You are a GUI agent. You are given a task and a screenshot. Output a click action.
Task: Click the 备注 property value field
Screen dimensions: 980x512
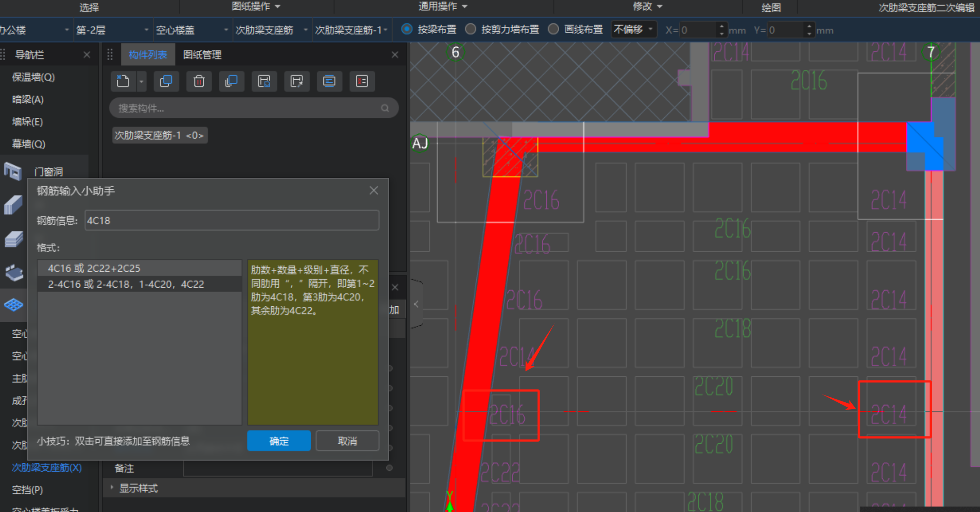pyautogui.click(x=278, y=468)
